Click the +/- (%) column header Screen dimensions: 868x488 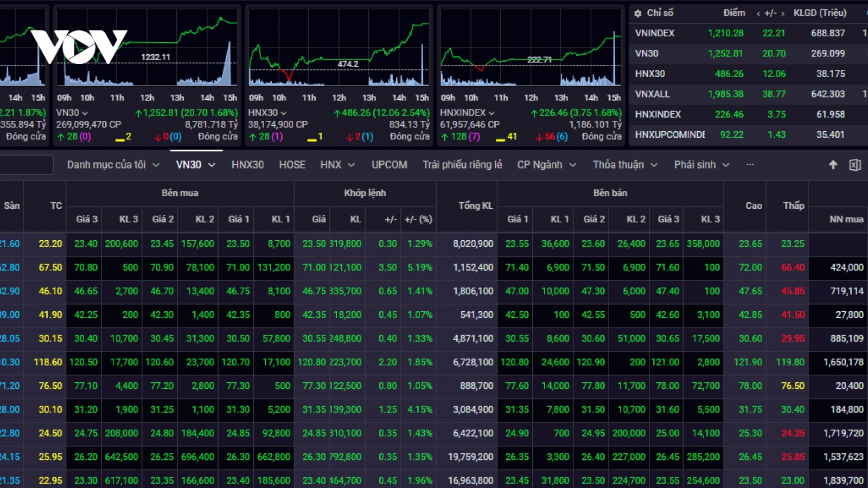click(418, 220)
